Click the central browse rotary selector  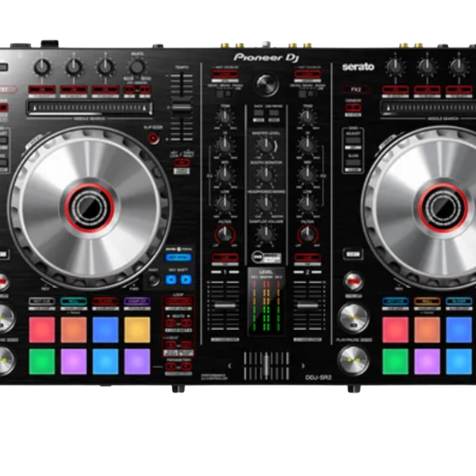click(267, 84)
